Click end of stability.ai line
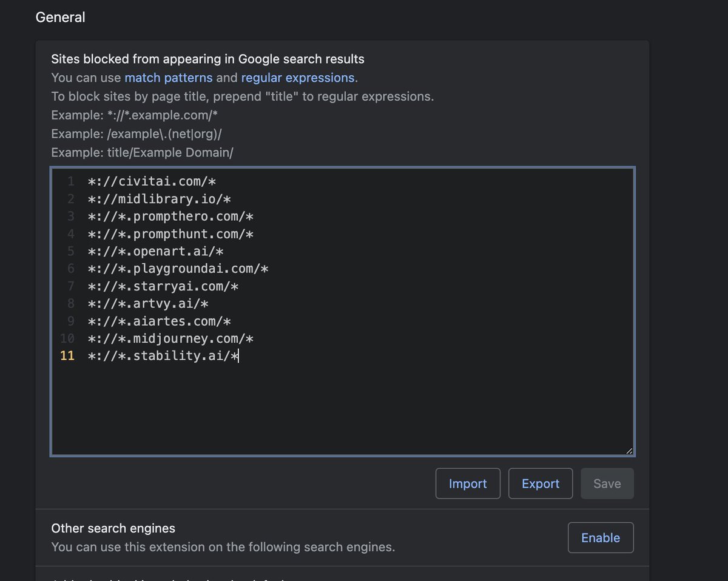The image size is (728, 581). pyautogui.click(x=239, y=356)
